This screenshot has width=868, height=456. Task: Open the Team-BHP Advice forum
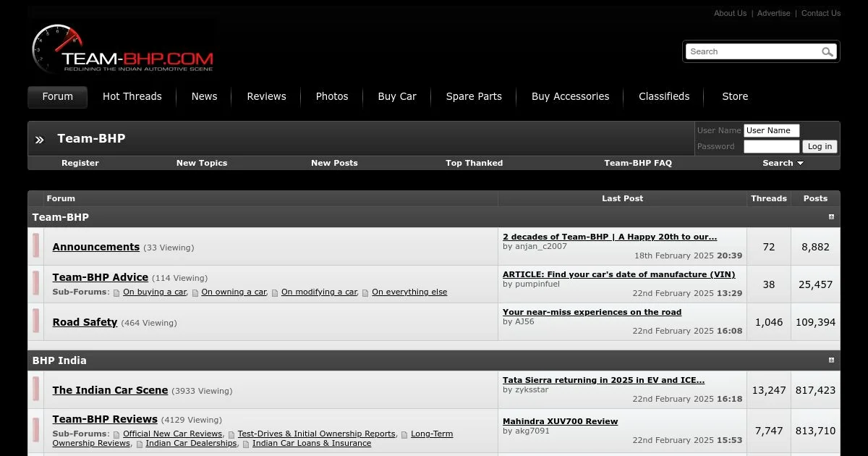click(101, 277)
